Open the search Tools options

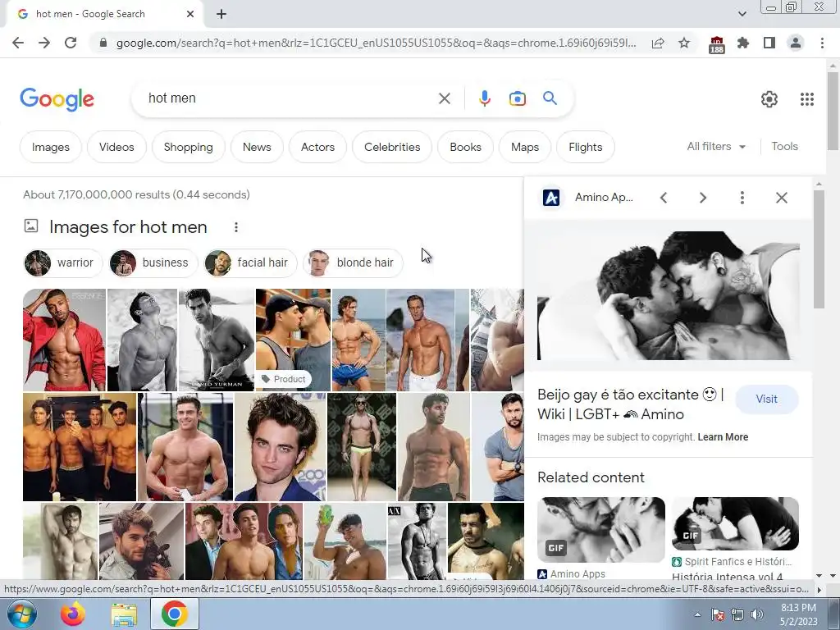pos(784,146)
